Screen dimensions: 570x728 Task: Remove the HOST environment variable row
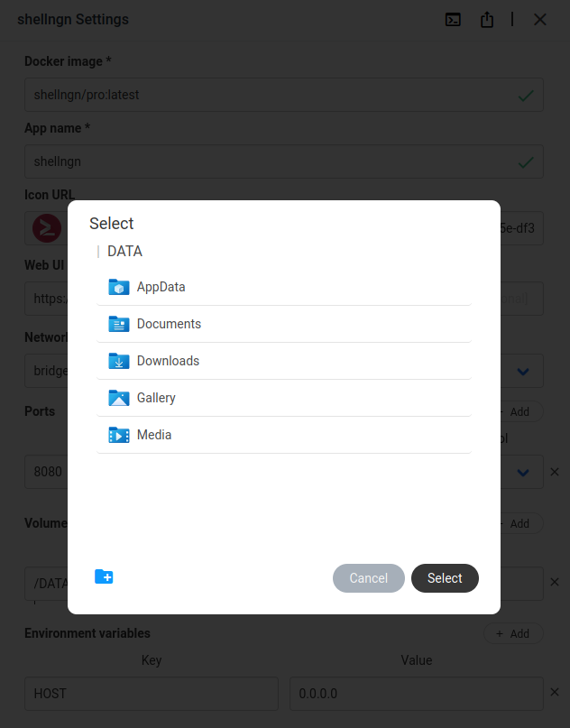(555, 691)
